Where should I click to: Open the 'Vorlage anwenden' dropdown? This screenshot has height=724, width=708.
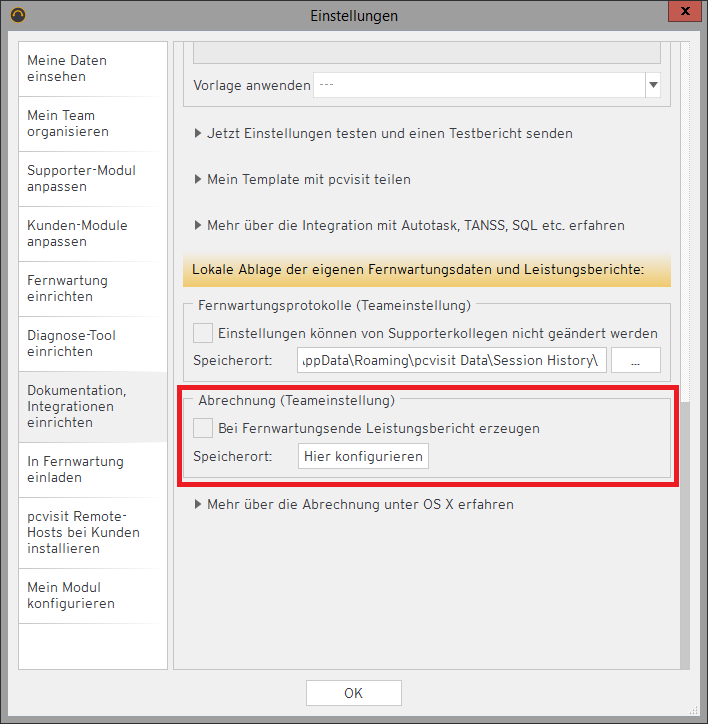(x=653, y=86)
